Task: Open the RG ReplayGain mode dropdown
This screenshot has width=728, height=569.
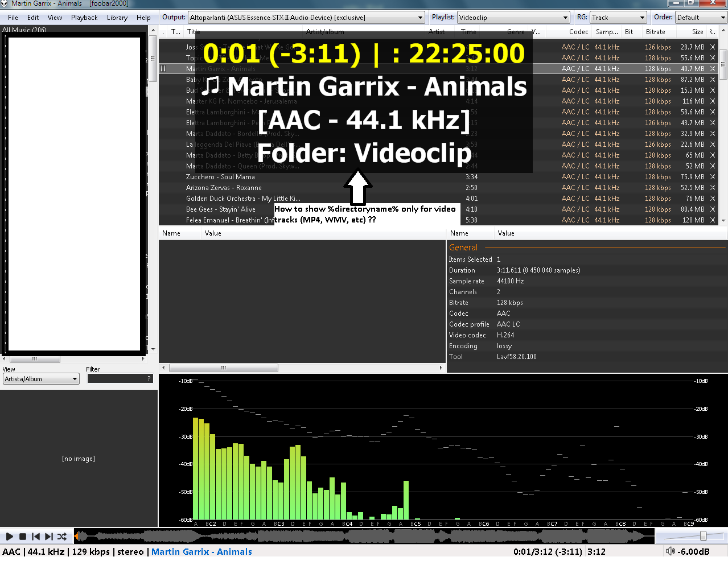Action: point(618,18)
